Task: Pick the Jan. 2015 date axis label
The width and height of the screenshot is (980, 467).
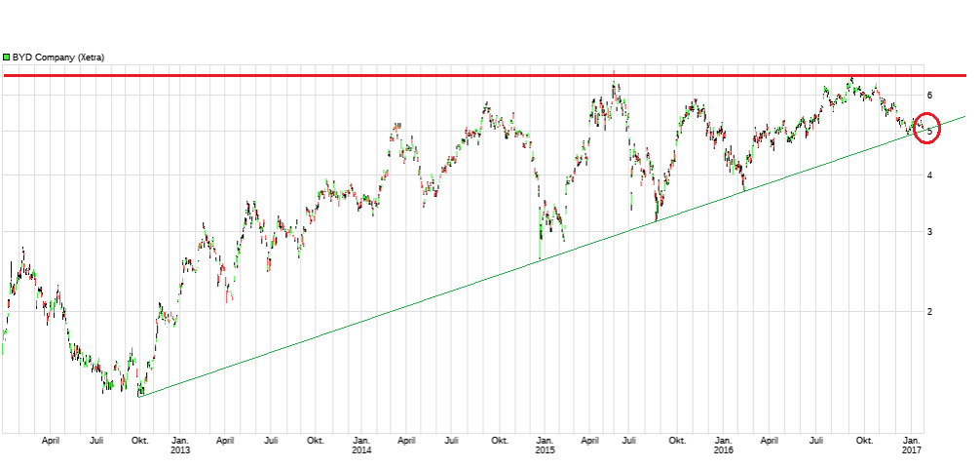Action: (x=545, y=446)
